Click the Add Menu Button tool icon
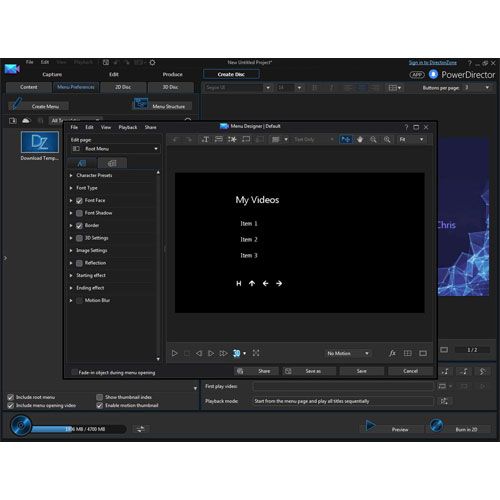500x500 pixels. click(x=219, y=139)
